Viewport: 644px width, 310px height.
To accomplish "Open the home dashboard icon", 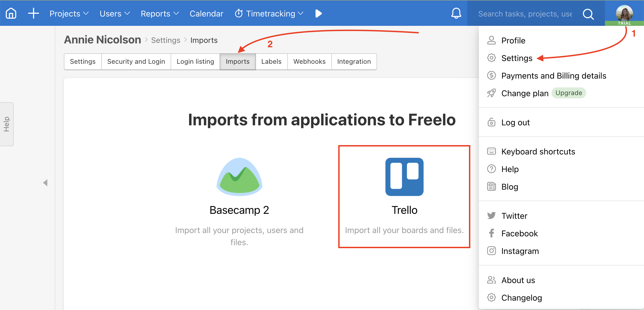I will point(11,13).
